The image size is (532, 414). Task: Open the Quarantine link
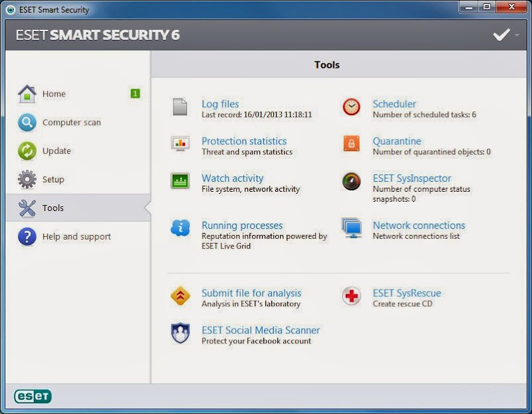(397, 141)
